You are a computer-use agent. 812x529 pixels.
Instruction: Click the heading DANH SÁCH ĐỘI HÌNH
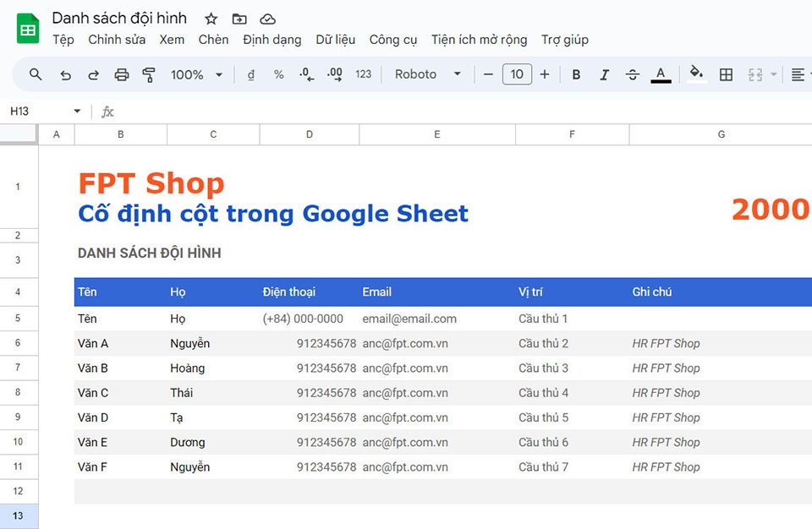(x=149, y=254)
